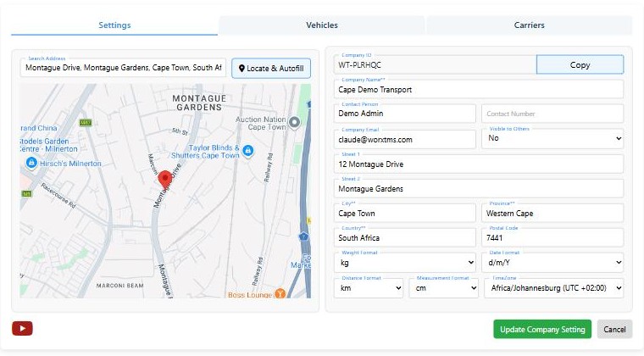
Task: Cancel the company settings changes
Action: 614,330
